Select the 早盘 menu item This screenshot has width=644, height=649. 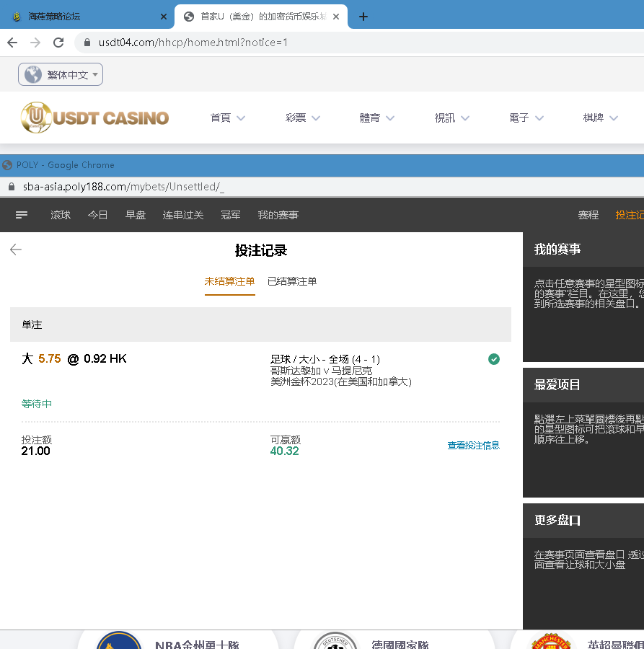[x=136, y=215]
